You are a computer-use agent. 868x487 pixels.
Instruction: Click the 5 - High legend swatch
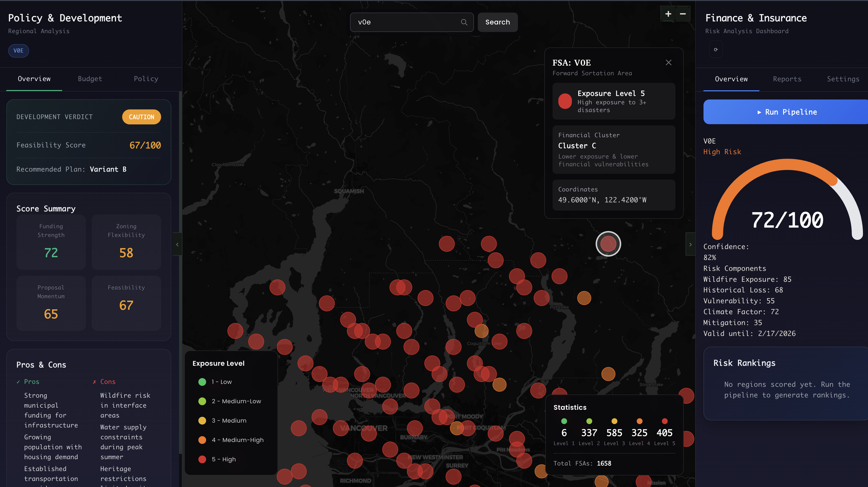pyautogui.click(x=202, y=459)
